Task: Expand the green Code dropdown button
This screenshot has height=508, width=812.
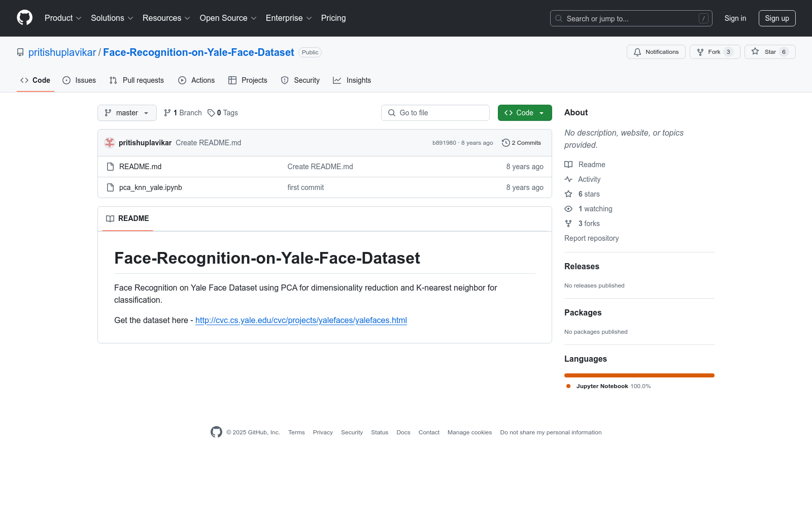Action: click(525, 113)
